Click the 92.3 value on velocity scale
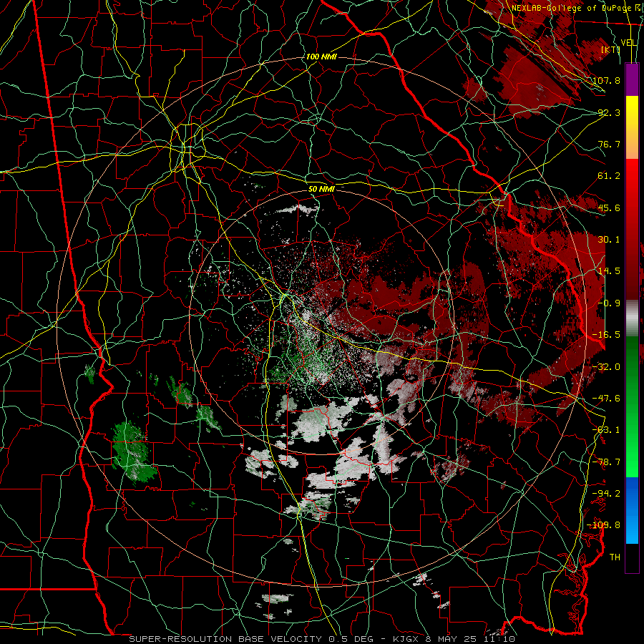This screenshot has width=644, height=644. 609,112
